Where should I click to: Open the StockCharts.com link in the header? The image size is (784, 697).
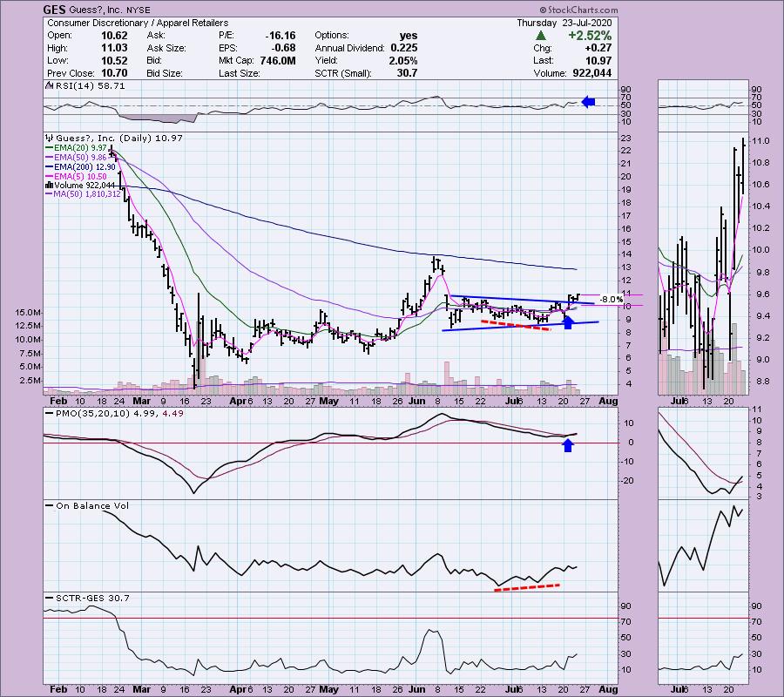pos(578,10)
